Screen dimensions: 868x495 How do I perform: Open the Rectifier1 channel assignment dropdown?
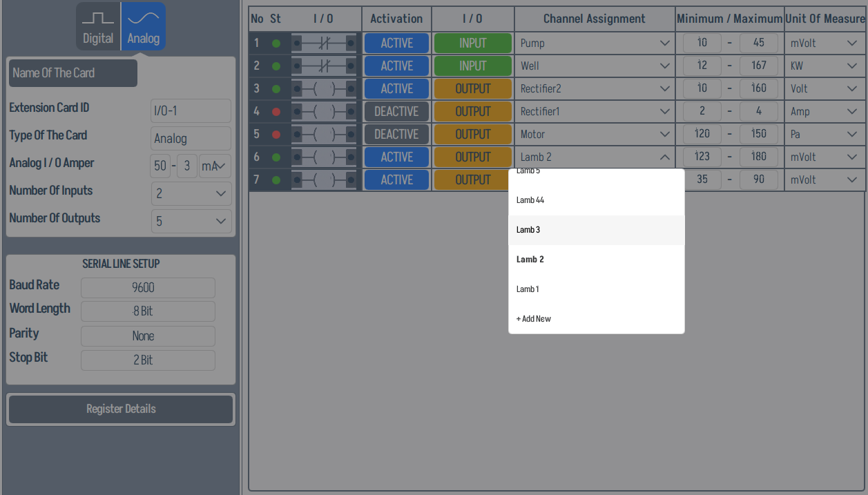point(595,111)
